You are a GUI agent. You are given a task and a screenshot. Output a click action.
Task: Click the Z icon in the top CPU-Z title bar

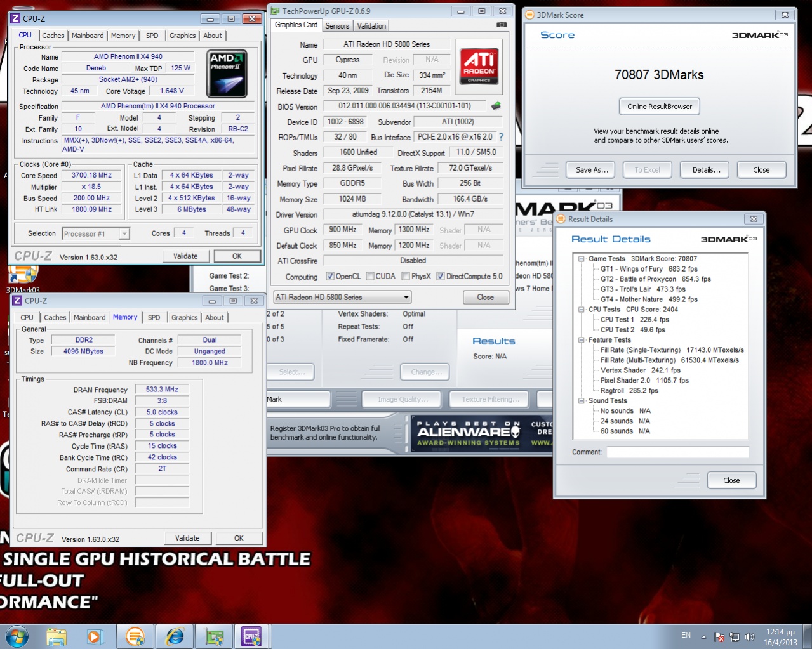pyautogui.click(x=16, y=18)
